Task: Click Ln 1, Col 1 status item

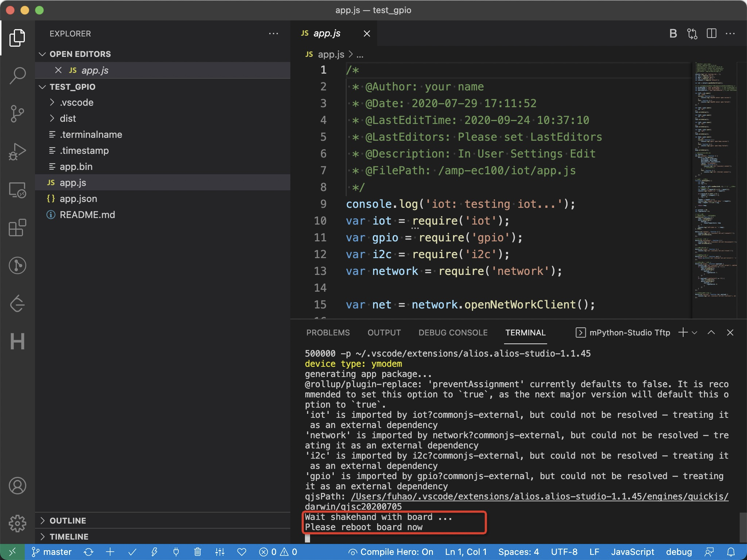Action: pos(466,552)
